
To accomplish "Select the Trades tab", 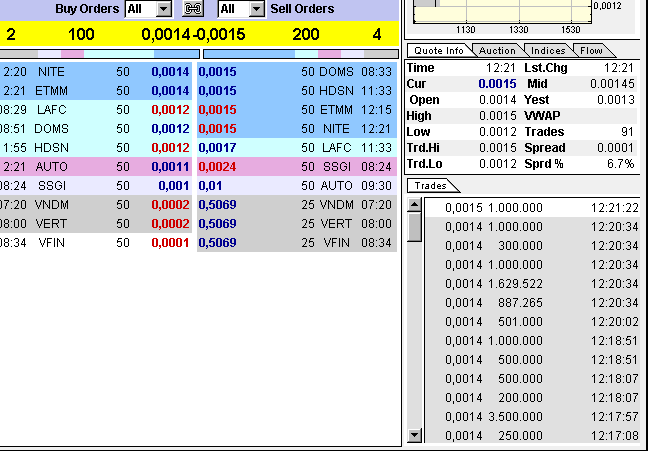I will [x=432, y=185].
